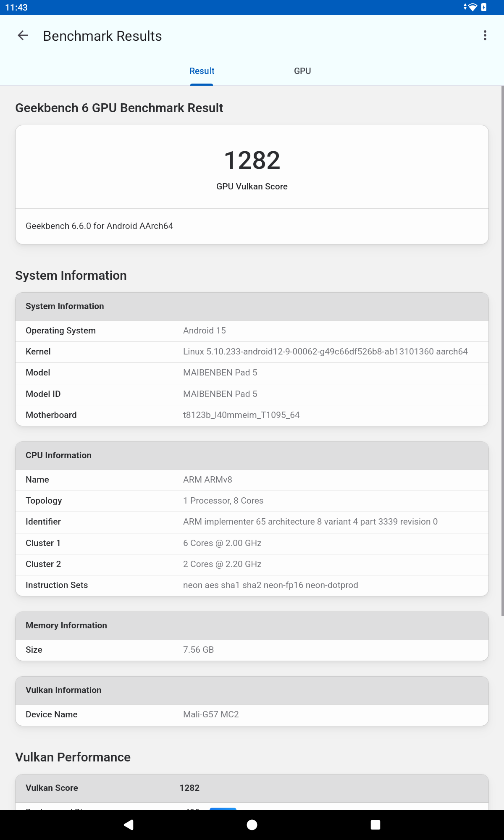
Task: Click the Instruction Sets row label
Action: (57, 585)
